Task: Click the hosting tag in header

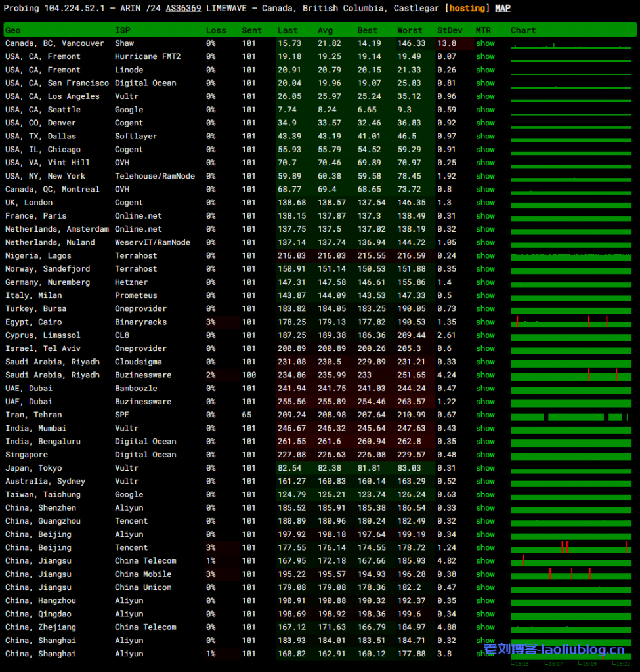Action: point(467,9)
